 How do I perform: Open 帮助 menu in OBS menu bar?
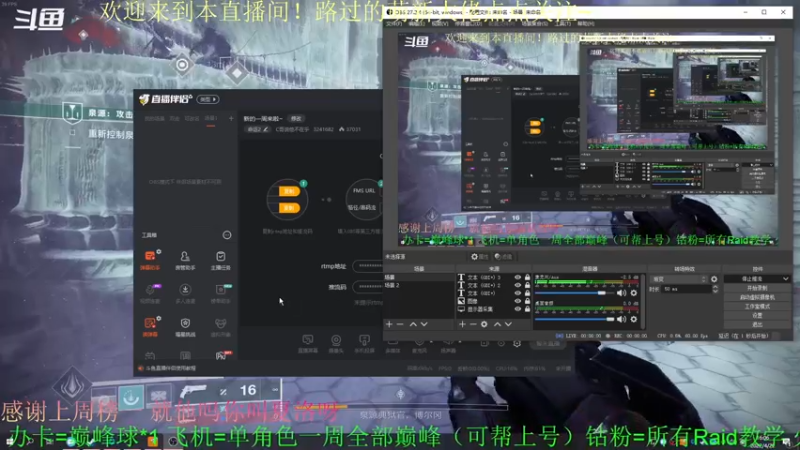[586, 23]
